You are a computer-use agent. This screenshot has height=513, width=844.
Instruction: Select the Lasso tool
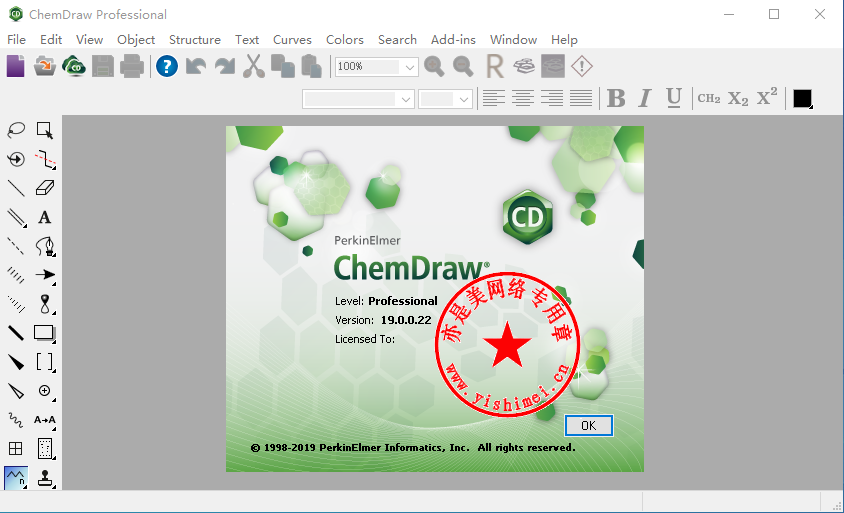pos(16,130)
